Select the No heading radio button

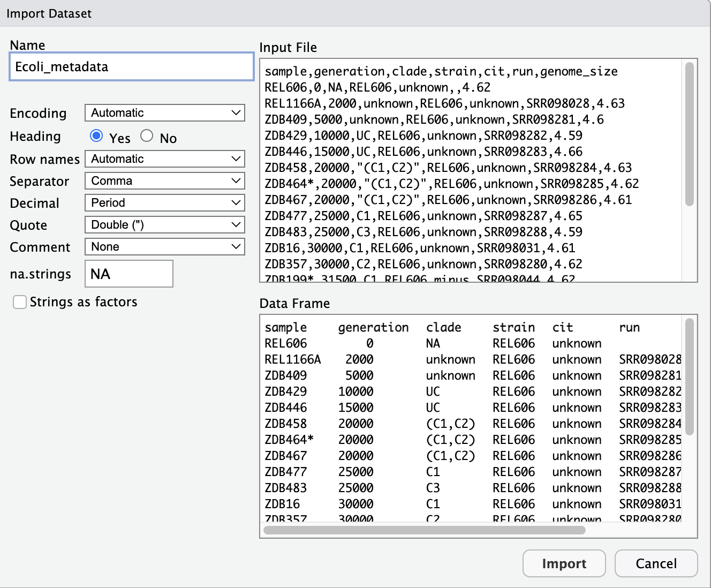[x=147, y=136]
